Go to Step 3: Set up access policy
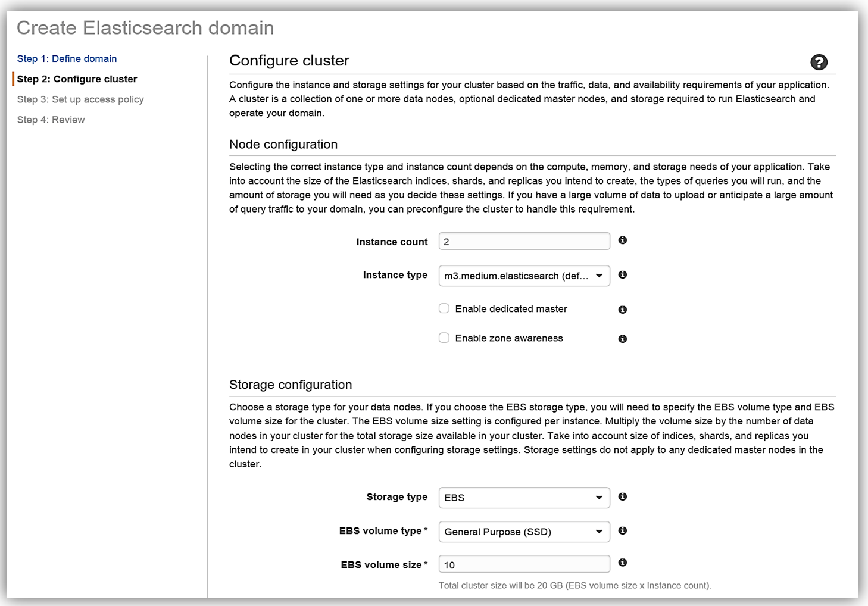The width and height of the screenshot is (868, 606). pyautogui.click(x=80, y=99)
